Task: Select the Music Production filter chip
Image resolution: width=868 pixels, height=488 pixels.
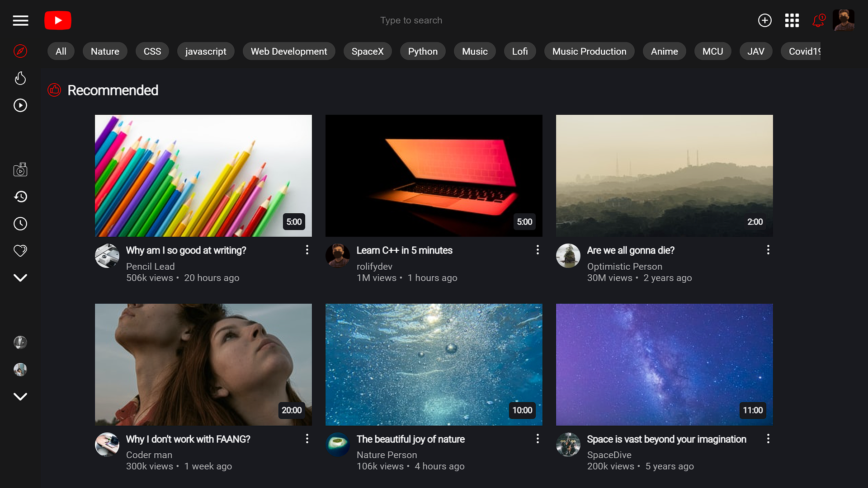Action: (589, 52)
